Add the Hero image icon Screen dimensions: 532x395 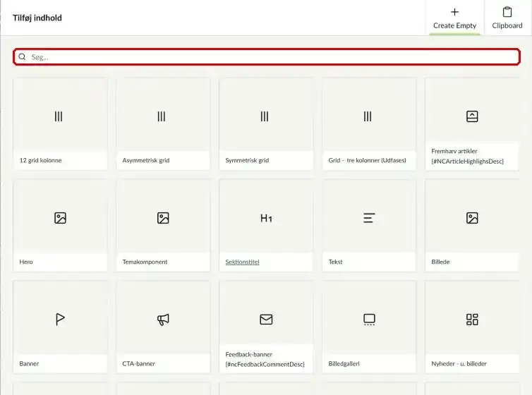click(60, 218)
